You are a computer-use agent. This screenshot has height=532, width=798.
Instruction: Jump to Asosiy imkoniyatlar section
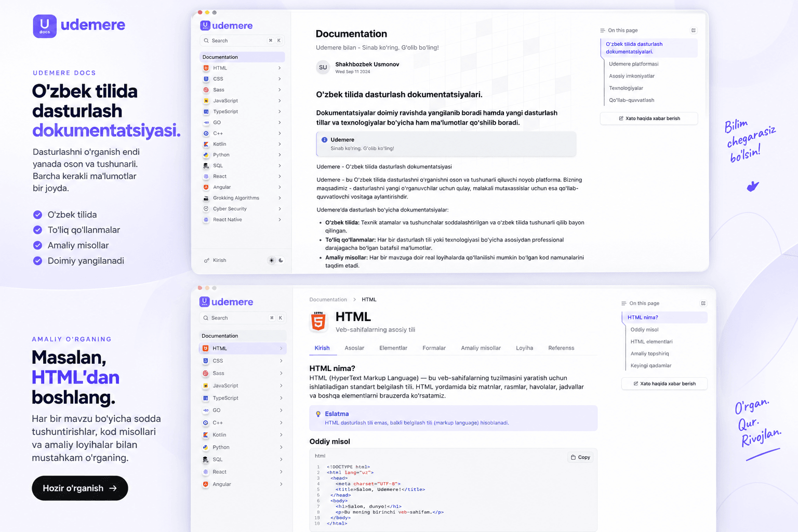632,76
